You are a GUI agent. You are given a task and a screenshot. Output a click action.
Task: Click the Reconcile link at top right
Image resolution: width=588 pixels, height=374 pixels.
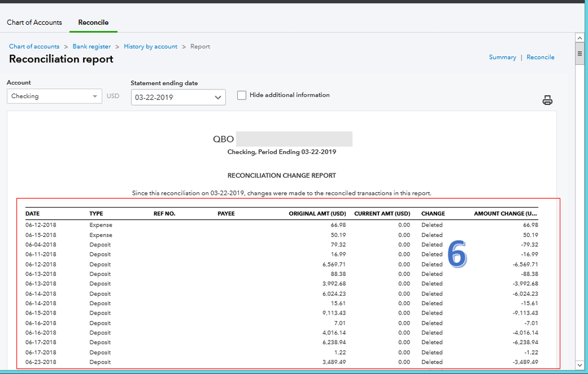coord(540,57)
